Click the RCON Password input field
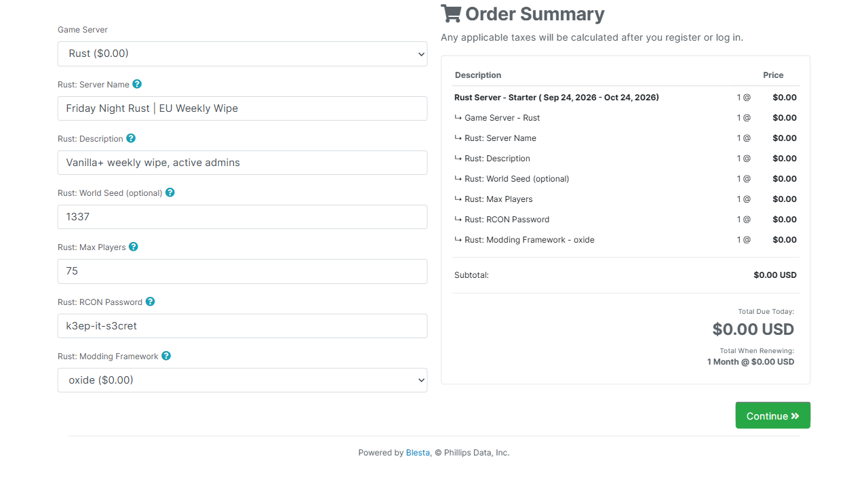868x488 pixels. pyautogui.click(x=242, y=326)
